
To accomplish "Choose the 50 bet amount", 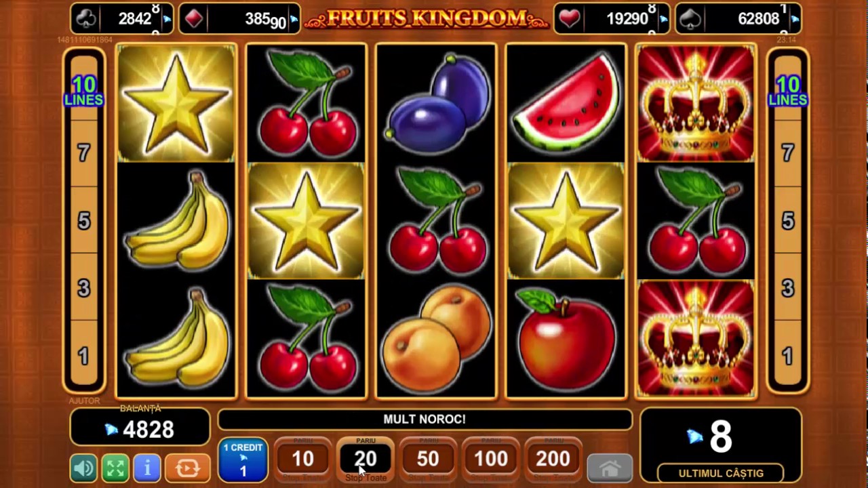I will pyautogui.click(x=428, y=460).
